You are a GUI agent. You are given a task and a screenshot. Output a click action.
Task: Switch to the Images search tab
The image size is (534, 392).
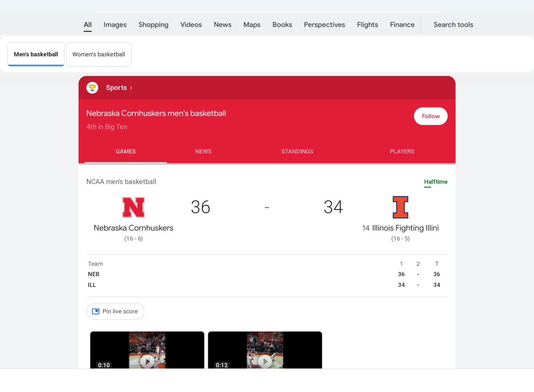(x=115, y=25)
